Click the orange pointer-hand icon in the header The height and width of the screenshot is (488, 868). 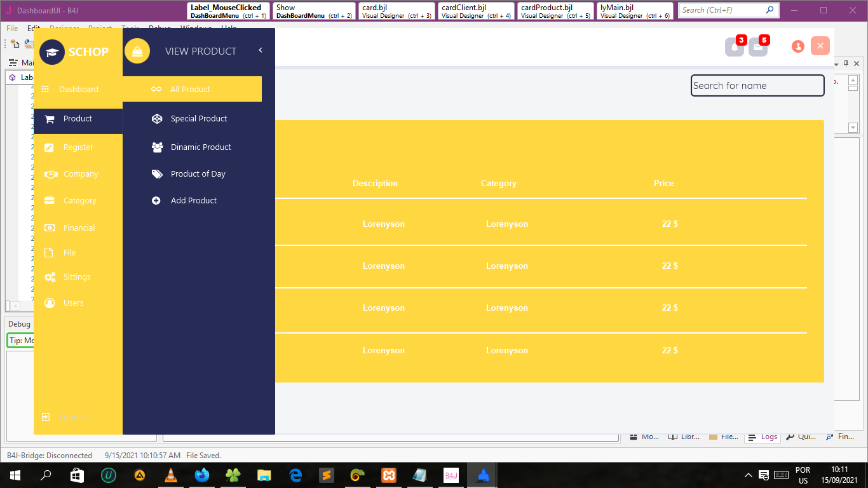[x=798, y=46]
